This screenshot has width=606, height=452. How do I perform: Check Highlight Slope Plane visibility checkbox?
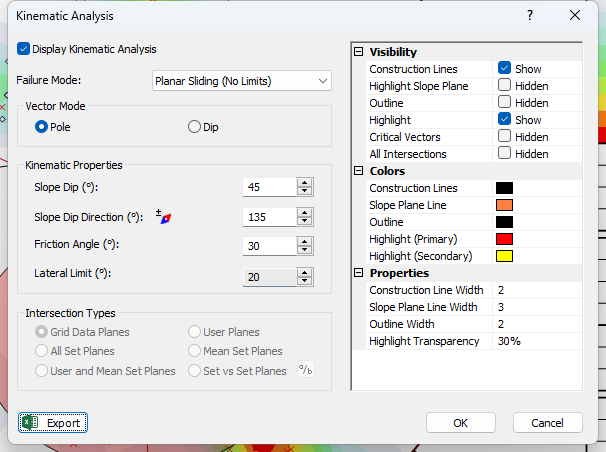coord(504,85)
